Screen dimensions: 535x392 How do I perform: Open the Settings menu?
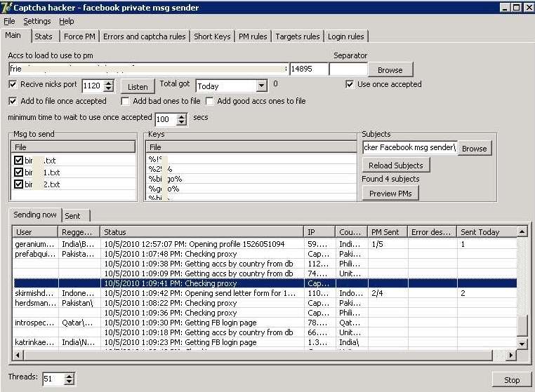point(37,21)
